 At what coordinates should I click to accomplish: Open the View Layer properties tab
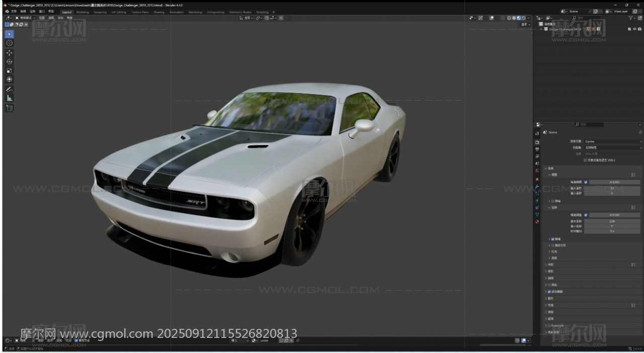pos(537,156)
